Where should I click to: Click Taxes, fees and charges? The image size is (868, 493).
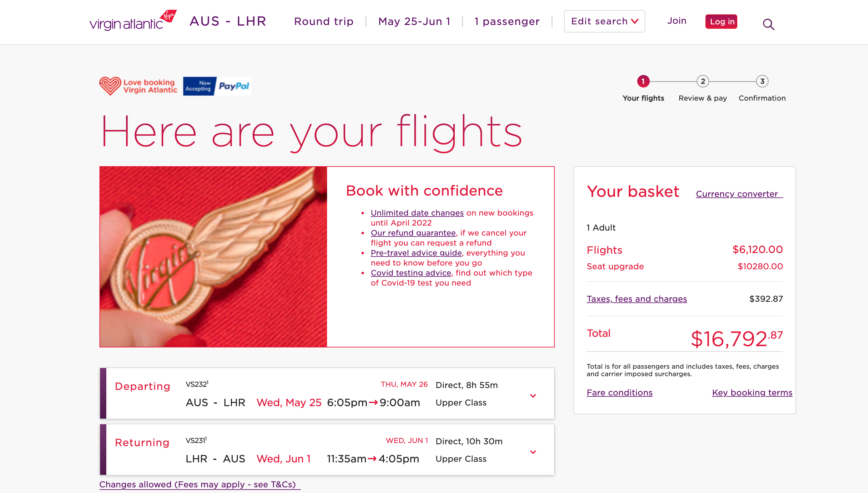click(x=637, y=299)
